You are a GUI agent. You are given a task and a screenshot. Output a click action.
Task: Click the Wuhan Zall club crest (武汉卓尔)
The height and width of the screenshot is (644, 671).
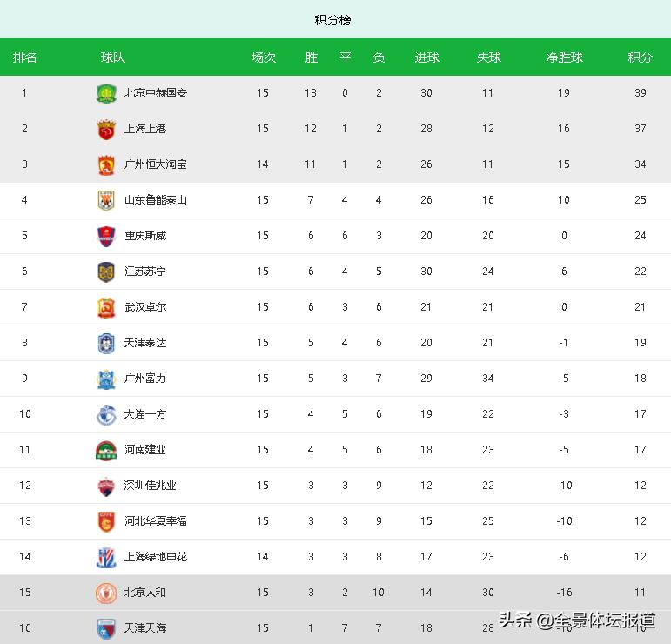pos(105,307)
